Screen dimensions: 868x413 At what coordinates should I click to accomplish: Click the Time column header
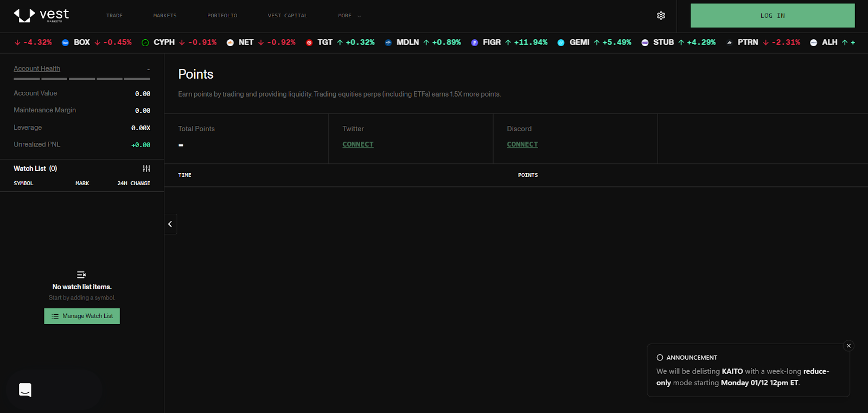185,175
